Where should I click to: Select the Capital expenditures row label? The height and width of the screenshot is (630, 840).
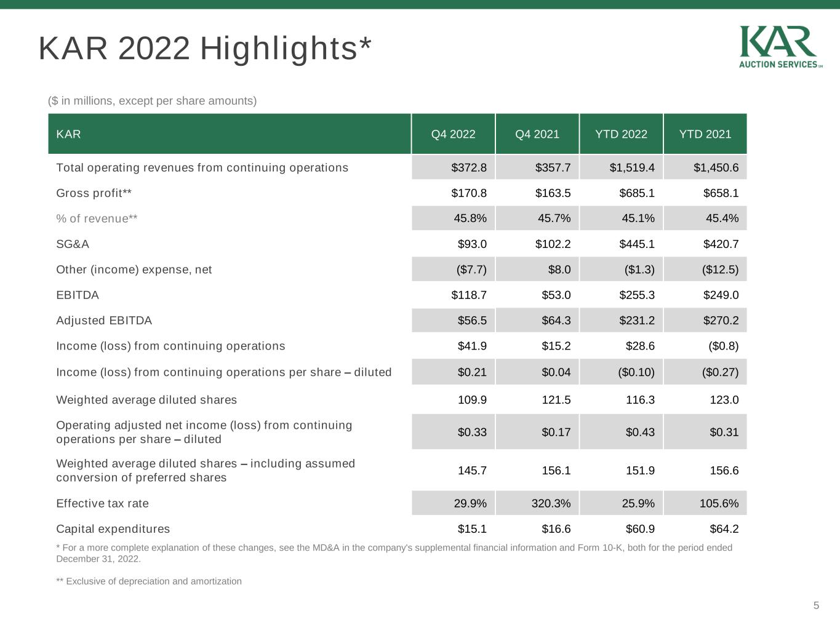coord(113,529)
